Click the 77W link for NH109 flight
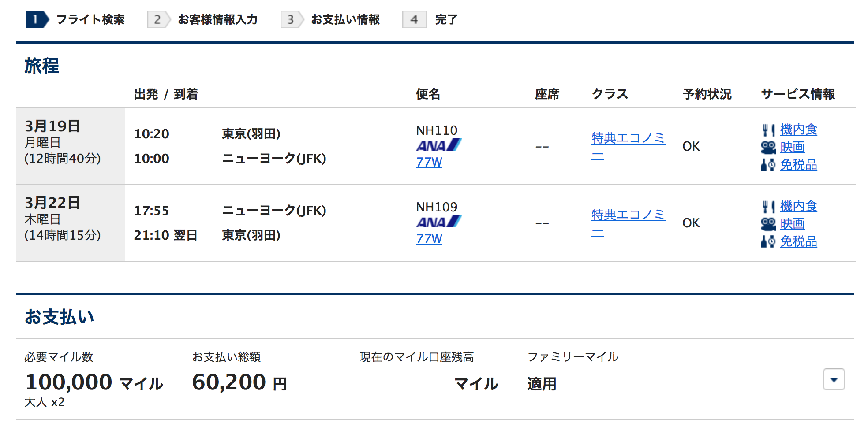 coord(429,239)
